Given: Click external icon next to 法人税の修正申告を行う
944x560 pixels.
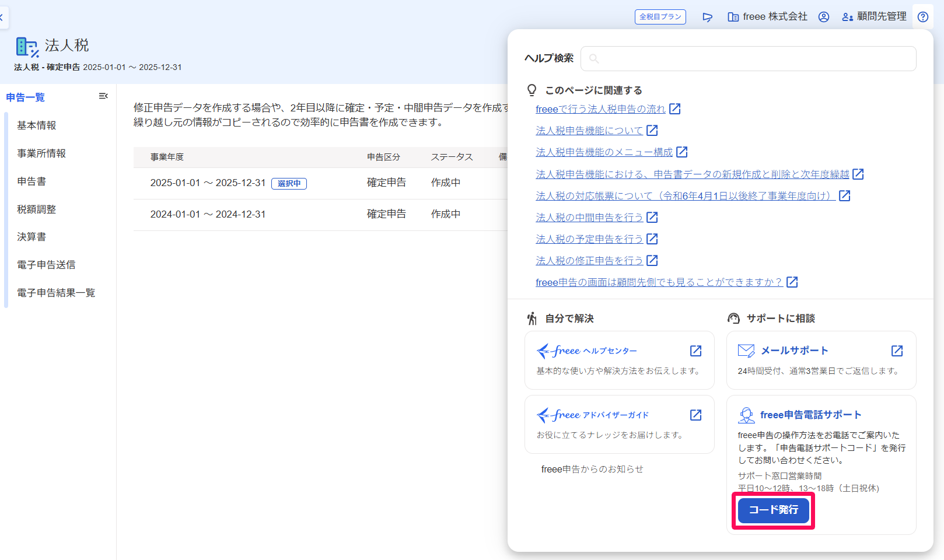Looking at the screenshot, I should coord(652,260).
